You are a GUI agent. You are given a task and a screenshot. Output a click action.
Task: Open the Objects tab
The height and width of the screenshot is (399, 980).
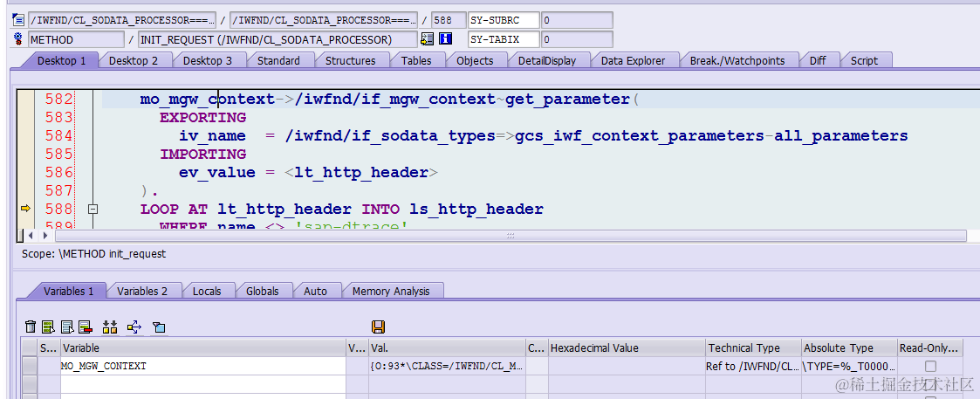(475, 60)
